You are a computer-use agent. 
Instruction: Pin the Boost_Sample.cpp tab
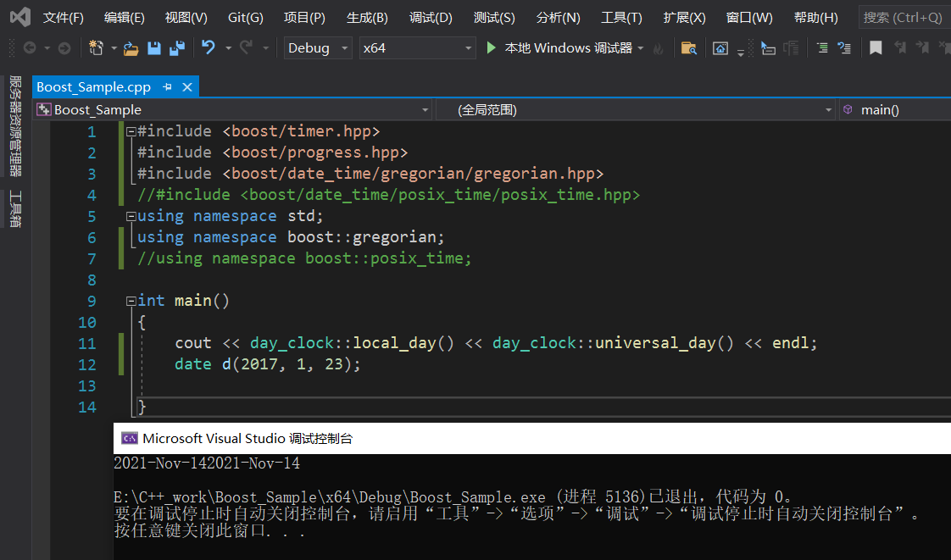[x=167, y=87]
